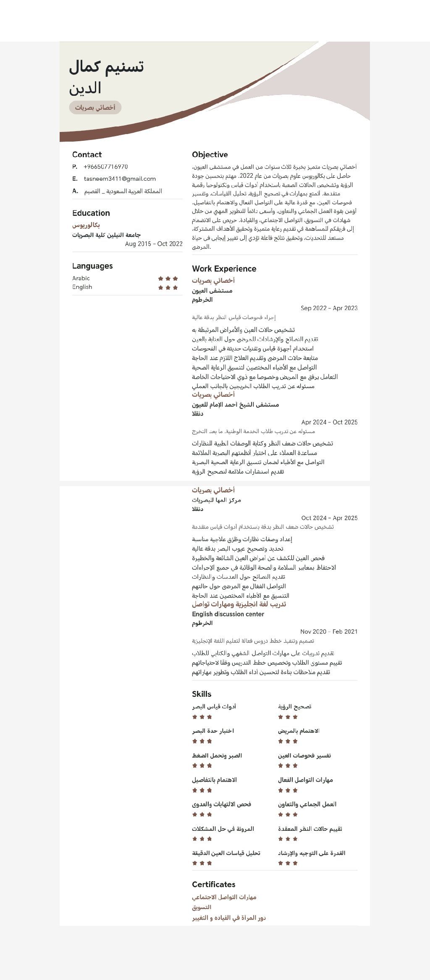
Task: Click the بكالوريوس degree title in Education
Action: pyautogui.click(x=86, y=225)
